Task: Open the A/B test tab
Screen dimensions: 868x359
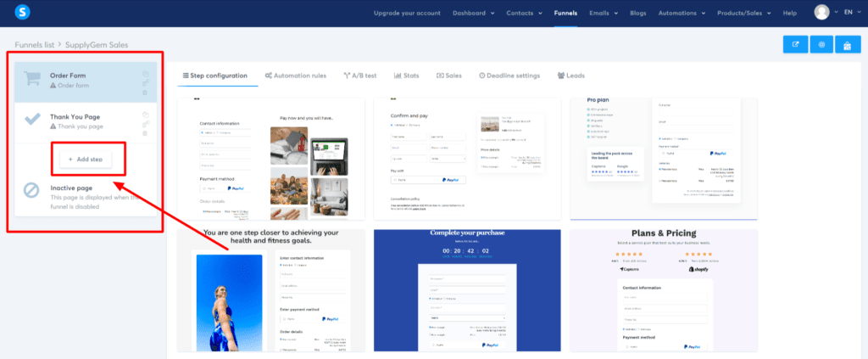Action: pos(359,76)
